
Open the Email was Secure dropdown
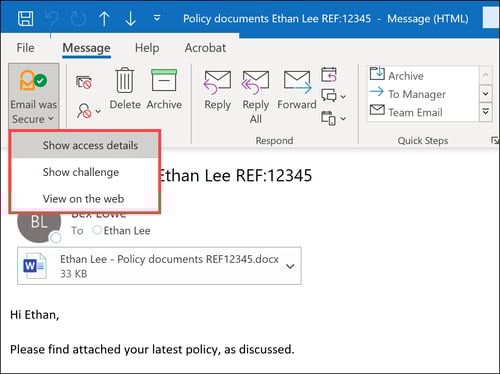pyautogui.click(x=33, y=96)
